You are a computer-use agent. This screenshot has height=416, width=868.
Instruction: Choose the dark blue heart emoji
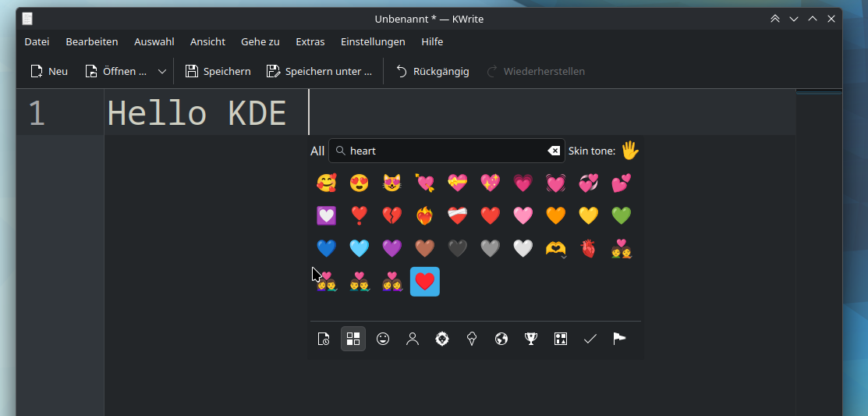click(x=327, y=249)
